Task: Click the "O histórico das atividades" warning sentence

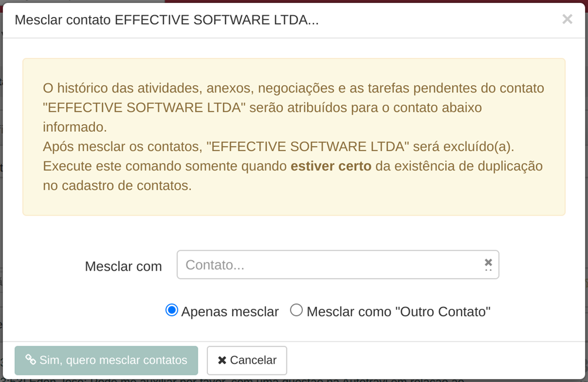Action: (x=293, y=107)
